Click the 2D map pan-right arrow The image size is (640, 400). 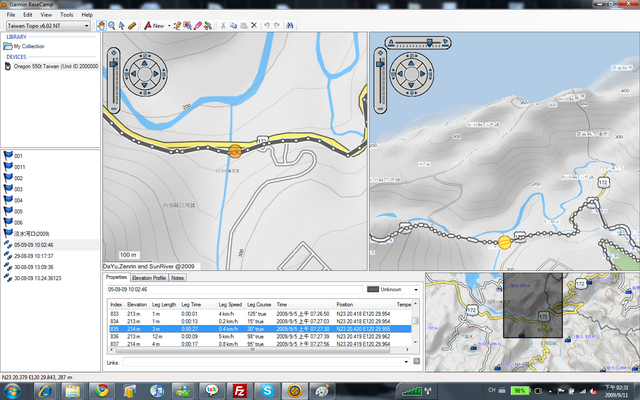156,74
